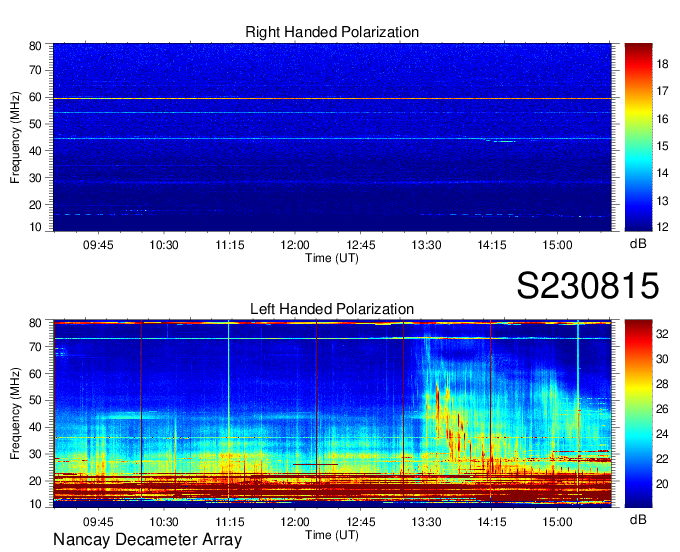Click the 40 MHz tick on right-handed plot
Viewport: 680px width, 552px height.
(x=35, y=151)
